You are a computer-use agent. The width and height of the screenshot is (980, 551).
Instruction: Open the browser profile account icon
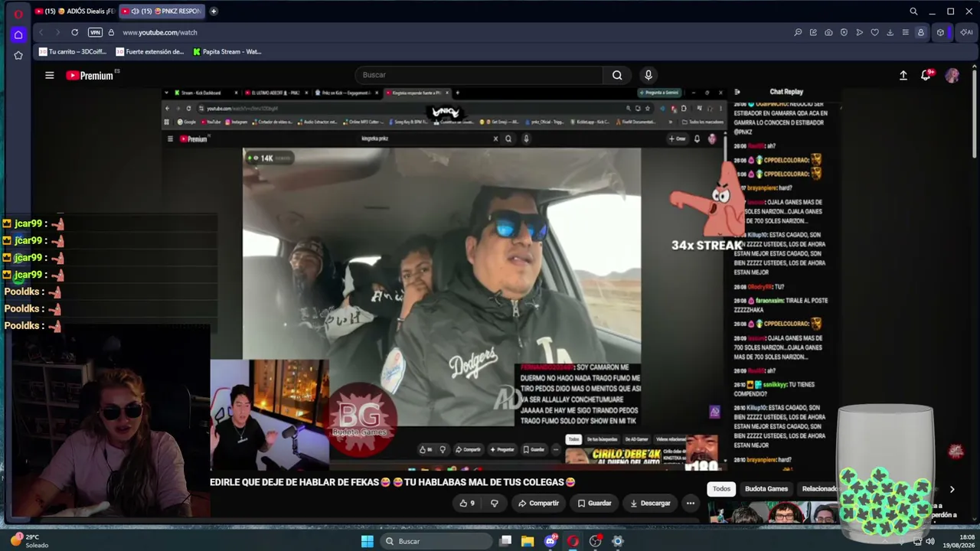tap(921, 32)
